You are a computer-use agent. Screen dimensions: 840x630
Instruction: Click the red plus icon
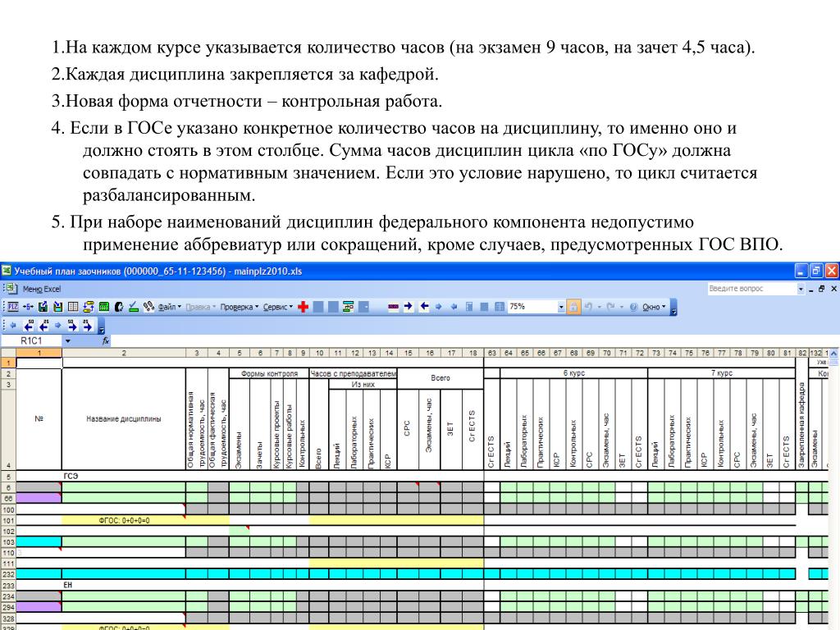(304, 307)
